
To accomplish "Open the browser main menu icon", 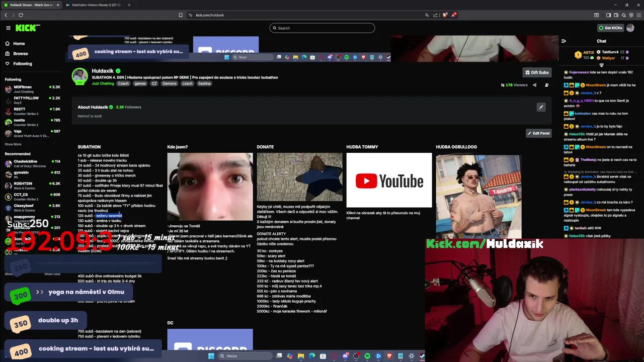I will tap(638, 15).
